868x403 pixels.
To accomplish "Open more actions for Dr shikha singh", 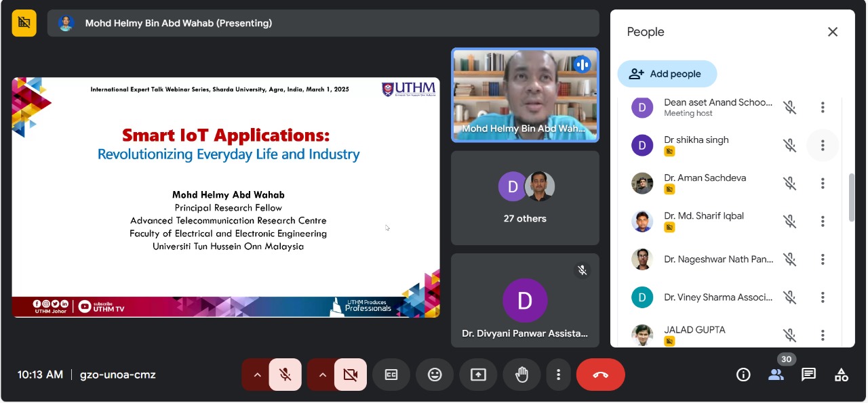I will 823,146.
